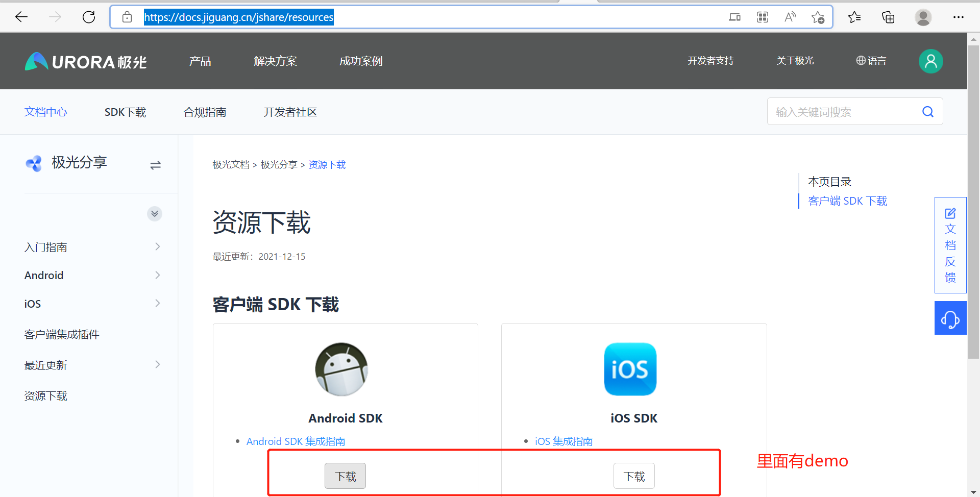Jump to 客户端 SDK 下载 in page contents
Screen dimensions: 980x497
coord(848,201)
